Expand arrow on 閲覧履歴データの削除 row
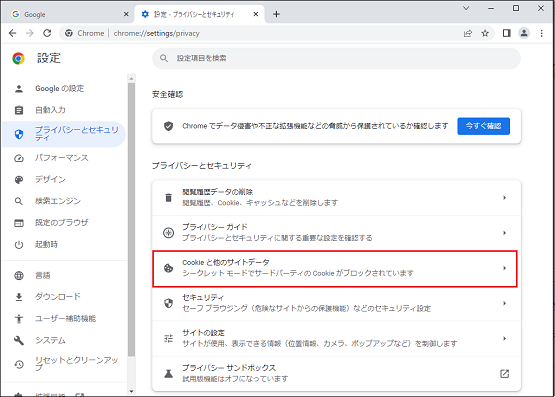The image size is (555, 397). point(504,198)
